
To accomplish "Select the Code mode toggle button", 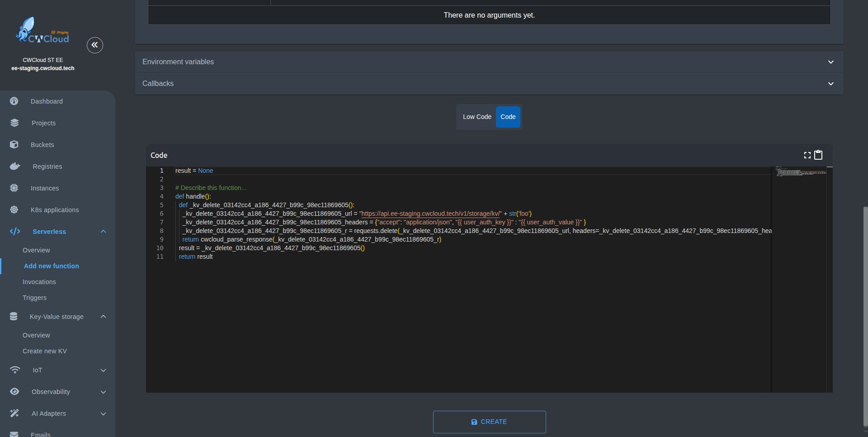I will click(508, 117).
